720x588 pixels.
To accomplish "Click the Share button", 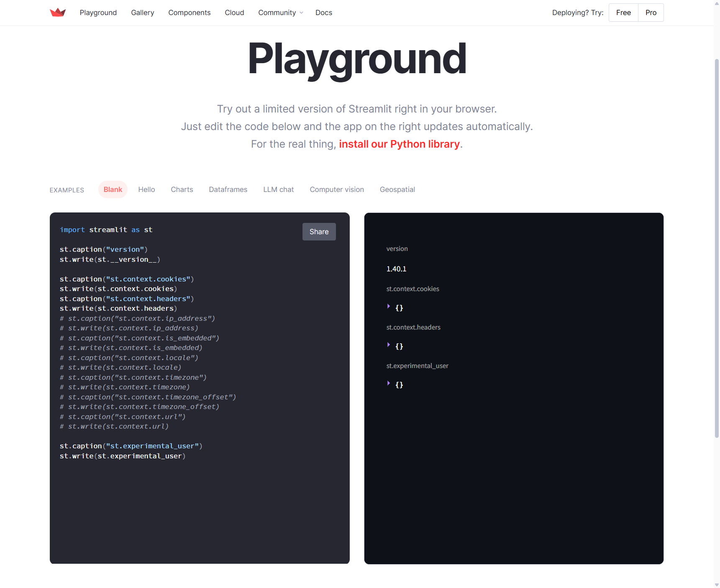I will tap(319, 231).
